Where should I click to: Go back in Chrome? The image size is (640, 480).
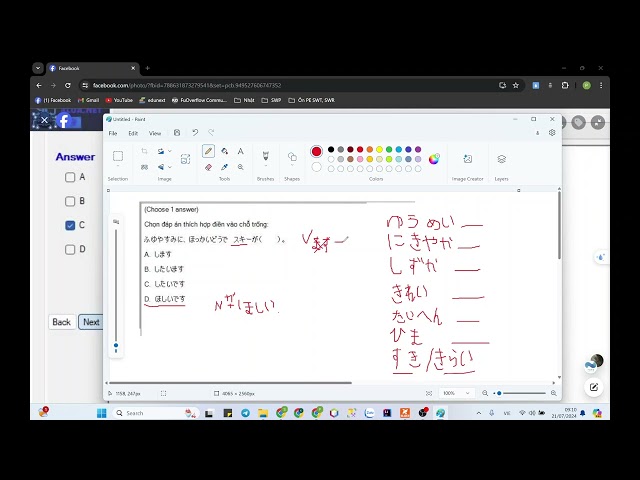tap(39, 85)
